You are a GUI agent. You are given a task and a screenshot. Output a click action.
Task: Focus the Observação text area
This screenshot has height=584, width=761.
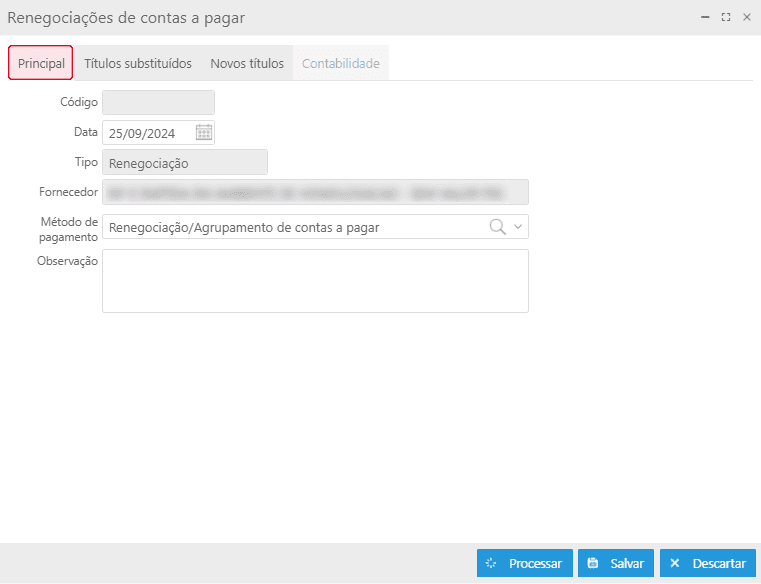[x=315, y=280]
